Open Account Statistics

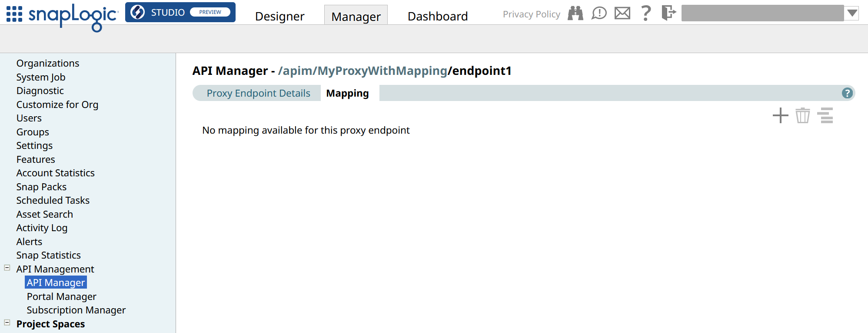[x=55, y=173]
